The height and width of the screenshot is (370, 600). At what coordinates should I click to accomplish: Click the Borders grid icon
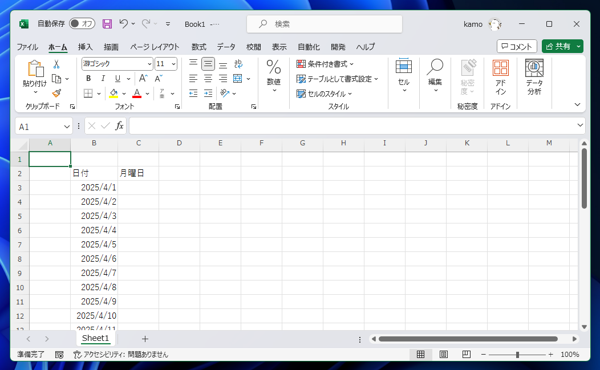tap(88, 93)
